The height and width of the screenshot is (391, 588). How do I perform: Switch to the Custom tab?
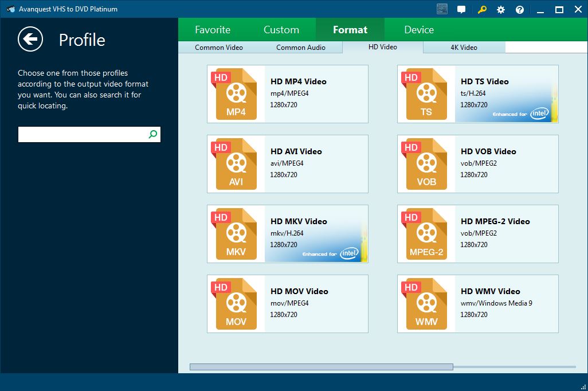(x=281, y=30)
